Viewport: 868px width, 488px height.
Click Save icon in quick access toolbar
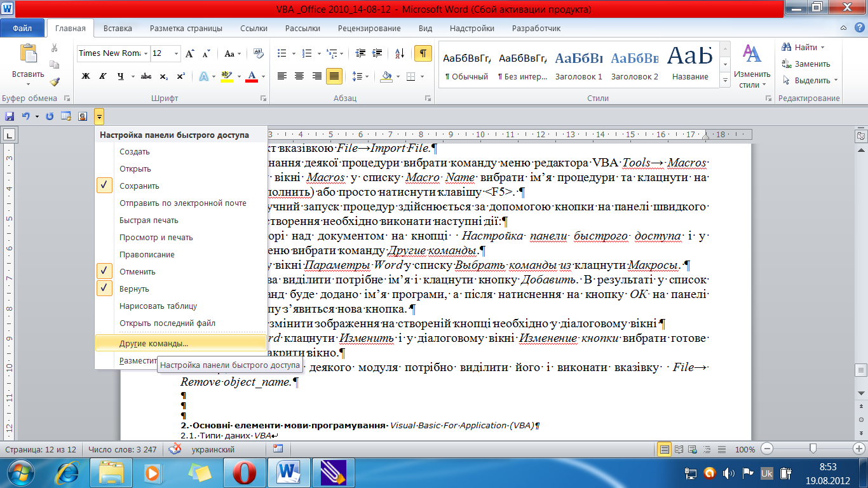click(10, 116)
